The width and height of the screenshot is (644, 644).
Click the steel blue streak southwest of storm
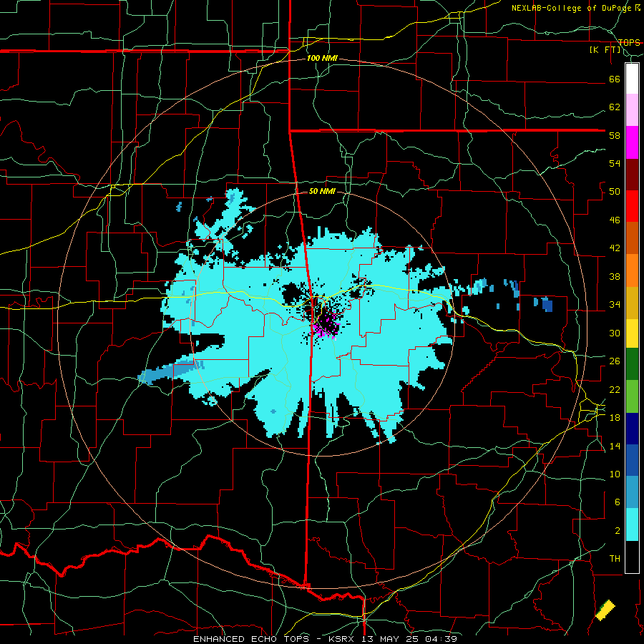click(170, 371)
